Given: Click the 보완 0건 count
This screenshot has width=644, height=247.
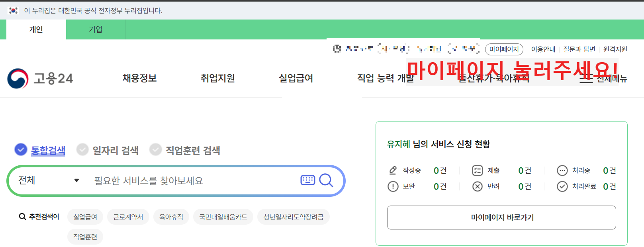Looking at the screenshot, I should [440, 186].
